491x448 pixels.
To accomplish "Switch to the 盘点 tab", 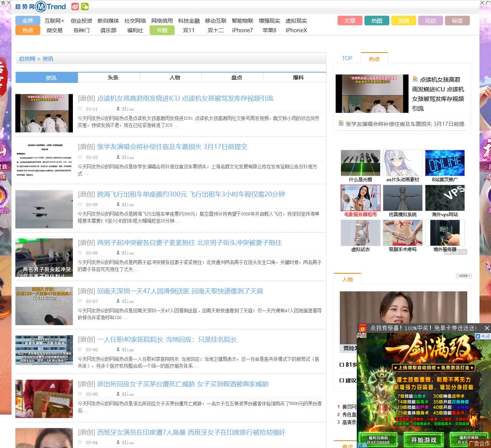I will click(236, 78).
